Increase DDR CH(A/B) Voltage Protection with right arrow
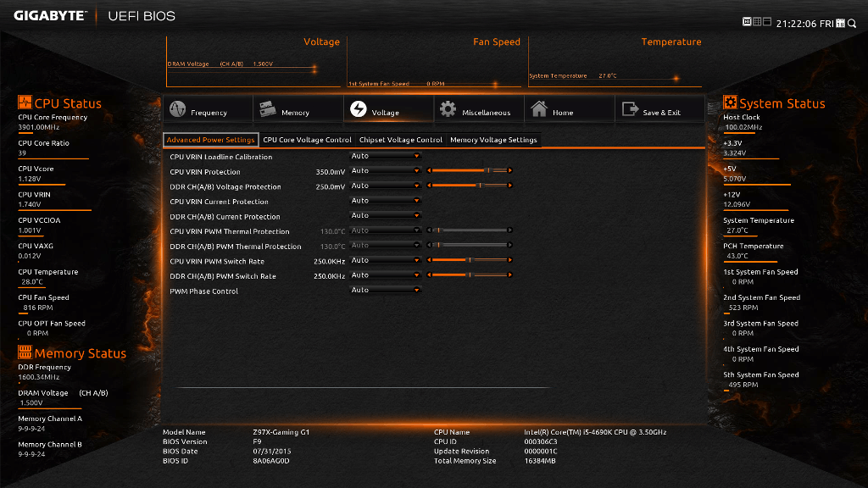The height and width of the screenshot is (488, 868). [x=509, y=186]
